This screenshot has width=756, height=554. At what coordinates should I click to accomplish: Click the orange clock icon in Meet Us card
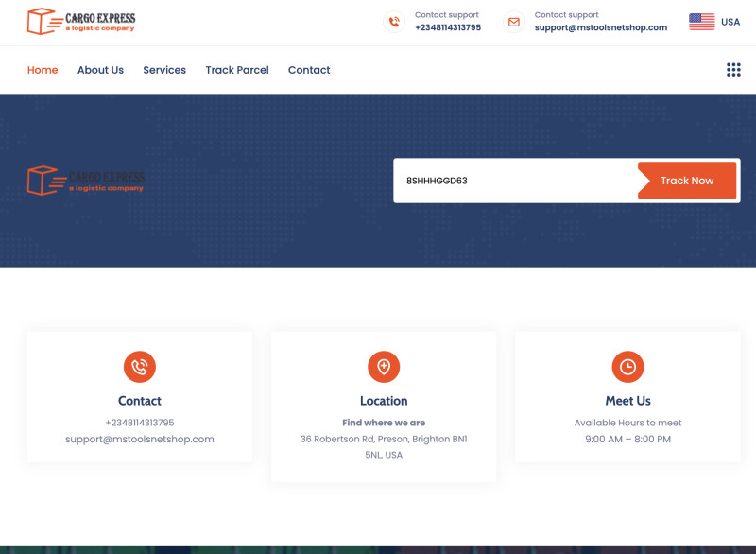point(627,366)
